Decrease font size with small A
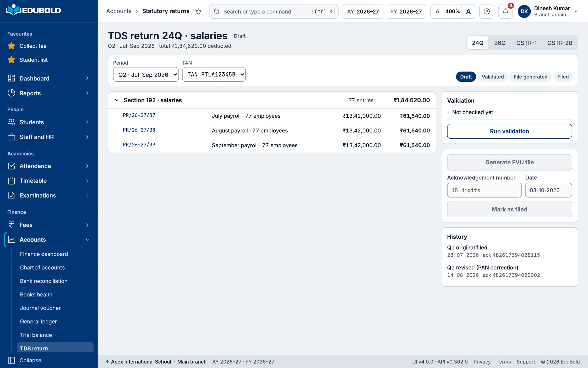The height and width of the screenshot is (368, 588). 437,11
